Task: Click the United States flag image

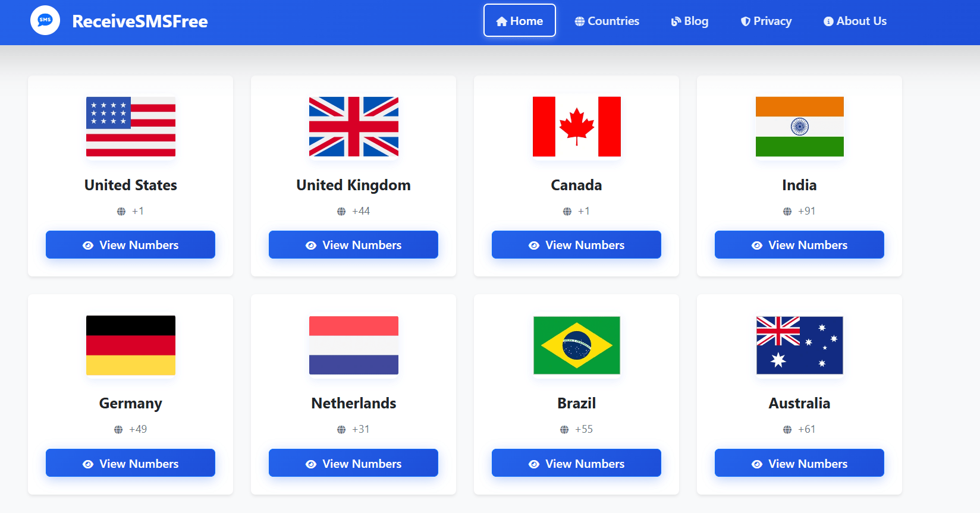Action: pyautogui.click(x=131, y=127)
